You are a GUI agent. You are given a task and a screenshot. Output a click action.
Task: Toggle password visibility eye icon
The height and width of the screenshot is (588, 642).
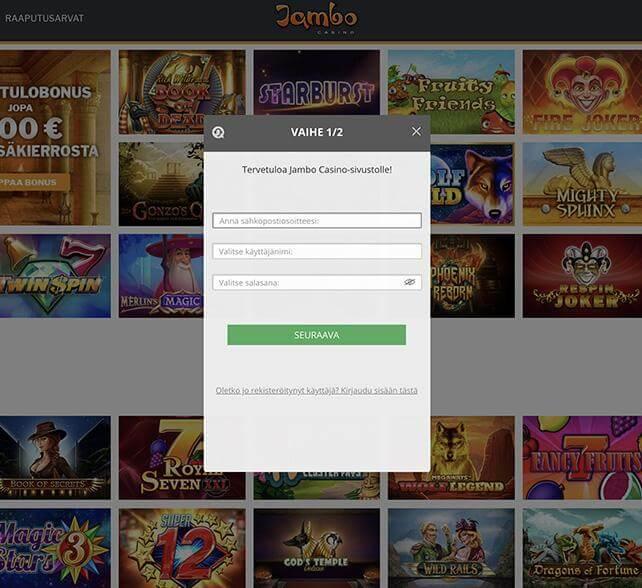[x=409, y=283]
